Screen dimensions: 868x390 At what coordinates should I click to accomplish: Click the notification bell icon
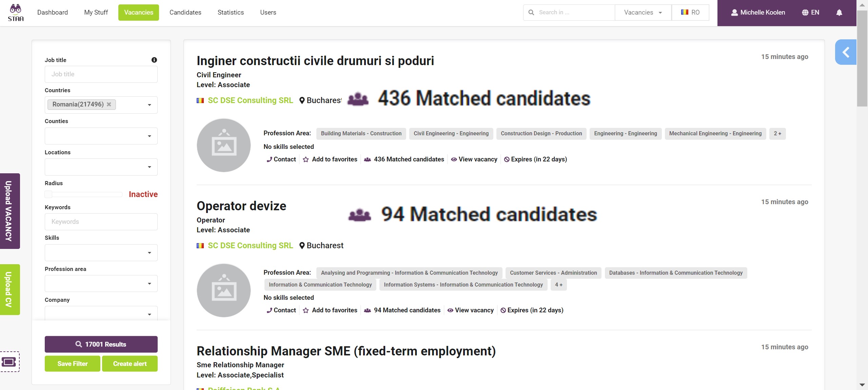click(839, 12)
